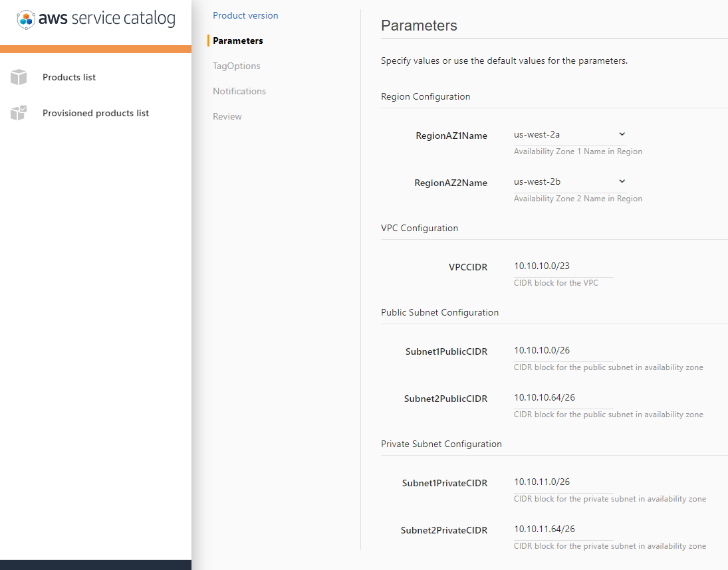This screenshot has width=728, height=570.
Task: Click the RegionAZ2Name label
Action: (x=451, y=183)
